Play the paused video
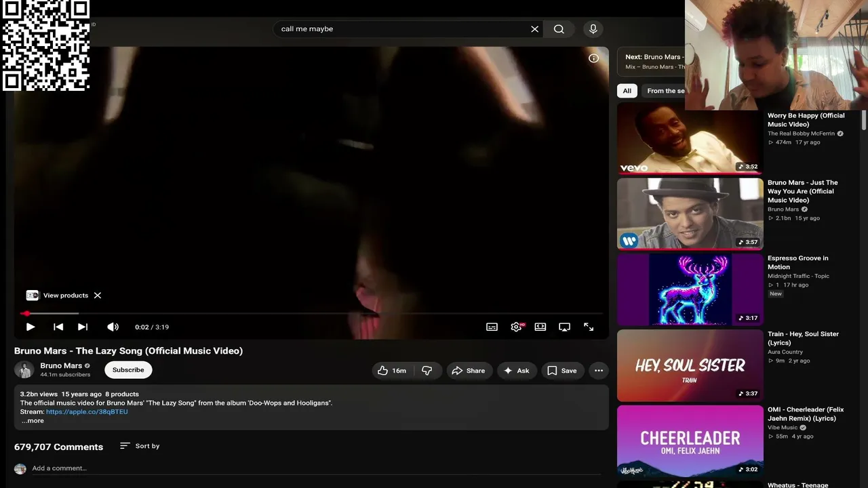 31,327
